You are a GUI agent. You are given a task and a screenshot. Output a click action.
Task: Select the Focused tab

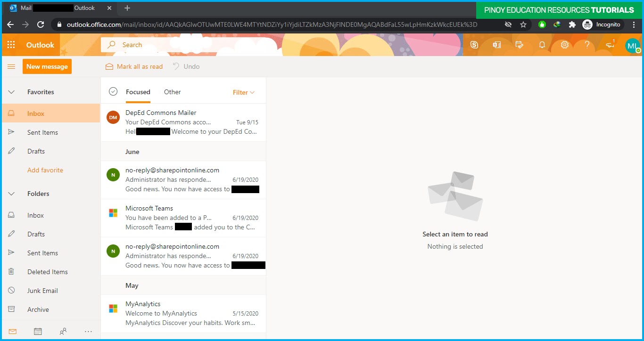(x=138, y=92)
